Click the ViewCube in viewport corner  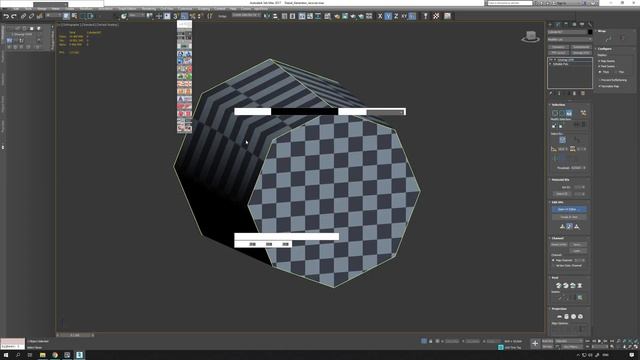coord(531,37)
